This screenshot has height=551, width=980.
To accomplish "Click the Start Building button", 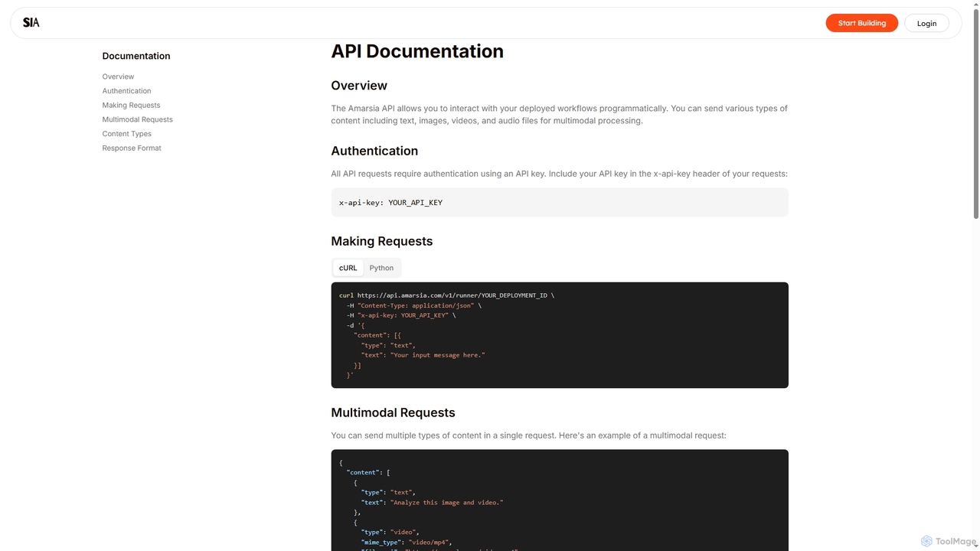I will click(861, 23).
